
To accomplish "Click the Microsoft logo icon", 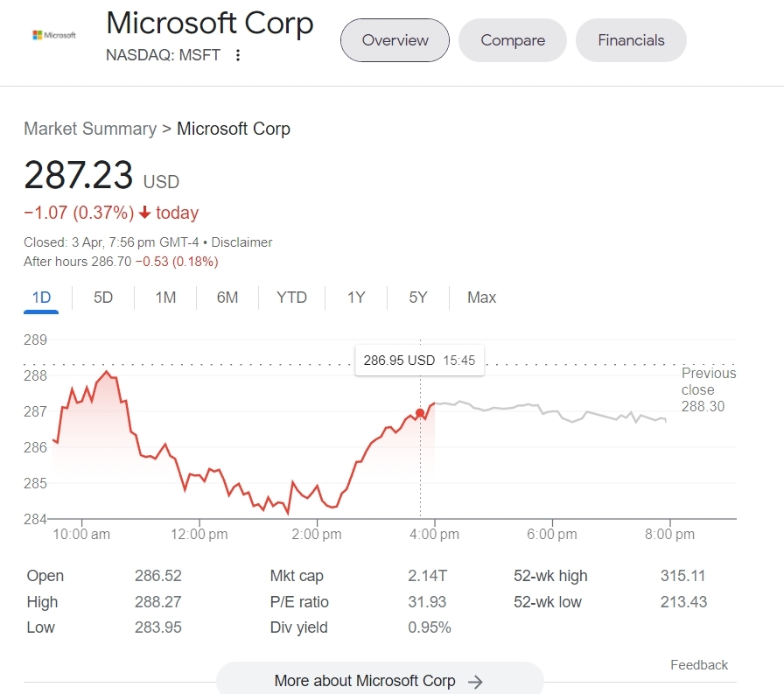I will coord(53,35).
